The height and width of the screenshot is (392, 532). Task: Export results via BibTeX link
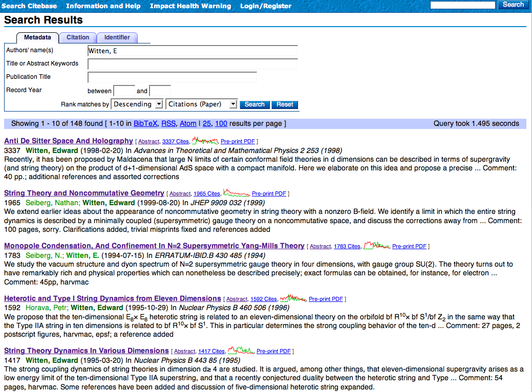(x=145, y=123)
